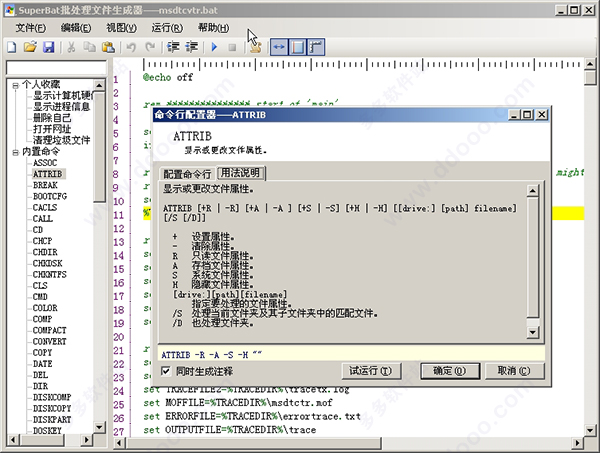Click the editor horizontal scrollbar right arrow
The image size is (600, 453).
click(577, 443)
